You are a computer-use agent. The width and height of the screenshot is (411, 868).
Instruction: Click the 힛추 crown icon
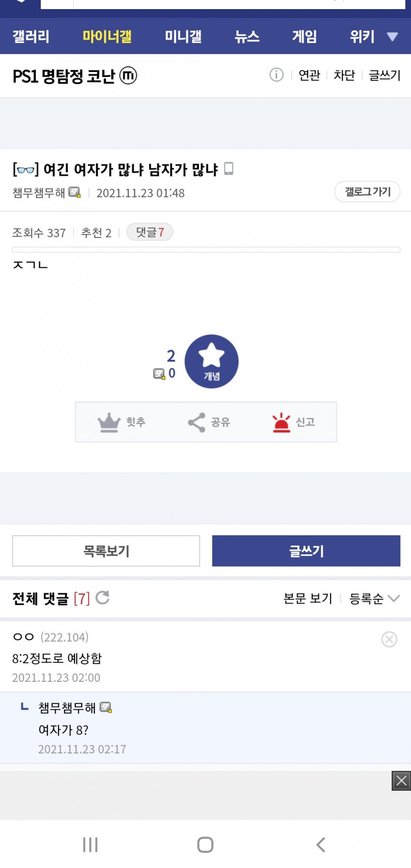click(109, 422)
